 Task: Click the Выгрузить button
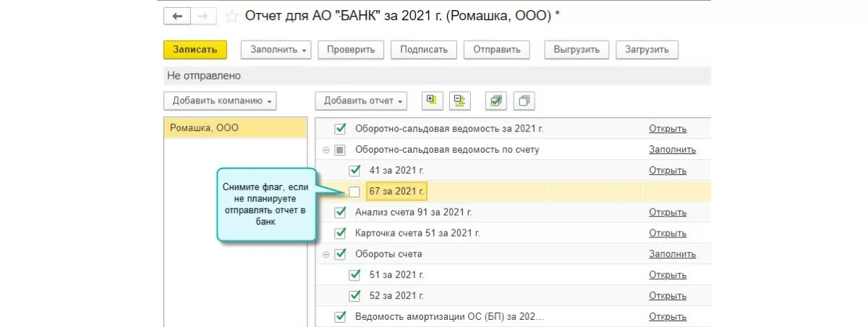coord(576,50)
